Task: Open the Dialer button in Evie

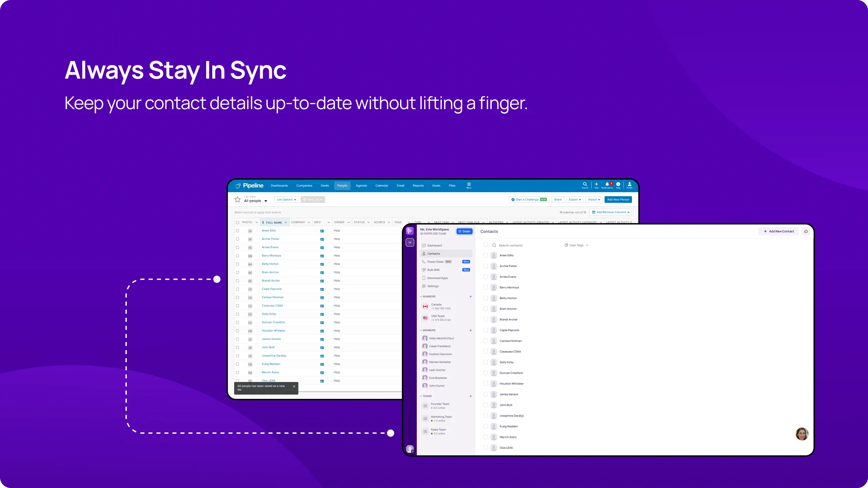Action: [x=464, y=231]
